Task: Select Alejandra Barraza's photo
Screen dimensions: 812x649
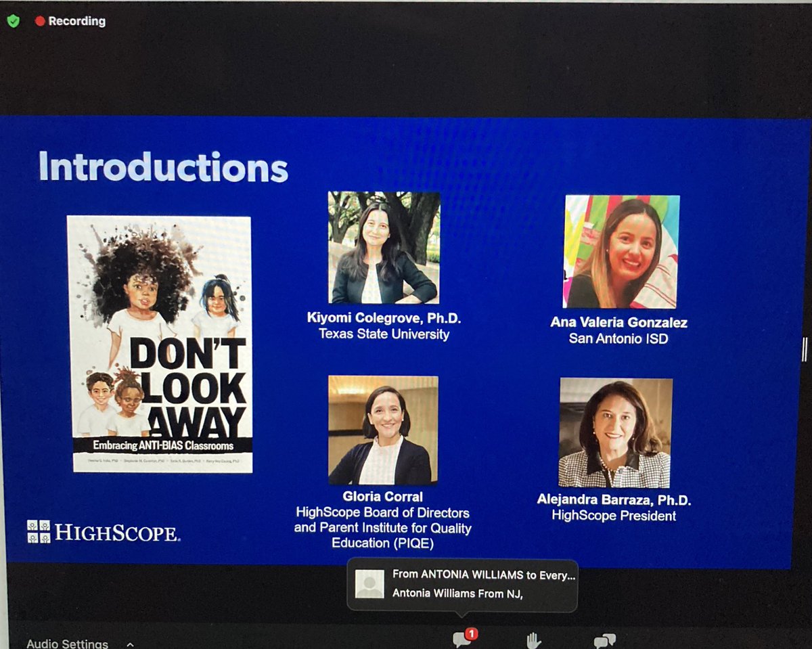Action: tap(616, 433)
